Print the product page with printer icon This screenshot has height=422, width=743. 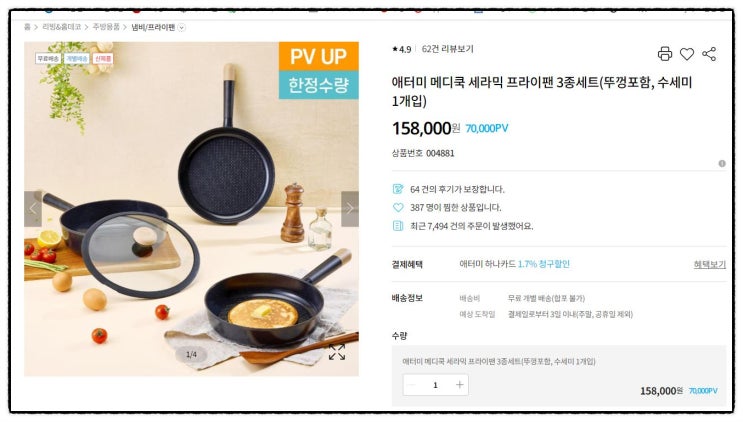coord(665,54)
